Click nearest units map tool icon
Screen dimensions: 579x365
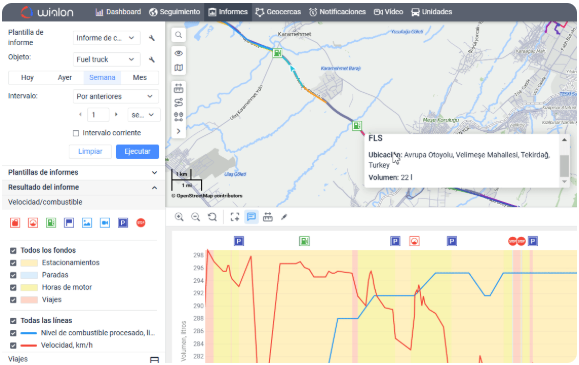pos(178,116)
